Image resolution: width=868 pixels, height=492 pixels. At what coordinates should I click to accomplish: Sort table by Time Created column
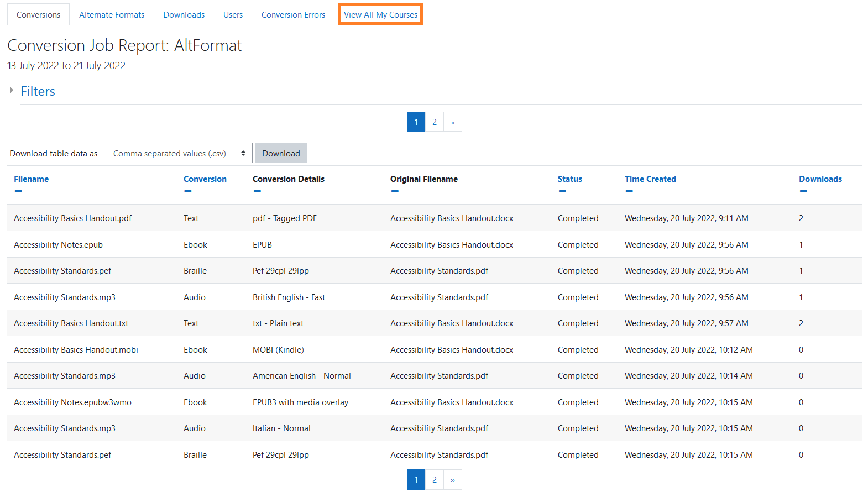point(650,179)
